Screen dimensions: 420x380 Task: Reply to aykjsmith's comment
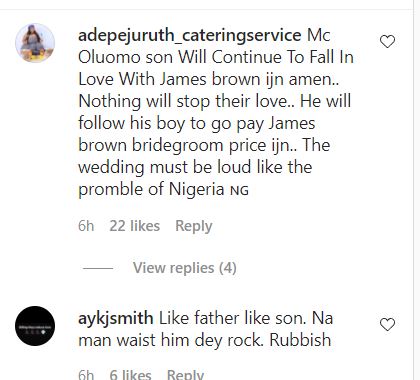coord(185,374)
